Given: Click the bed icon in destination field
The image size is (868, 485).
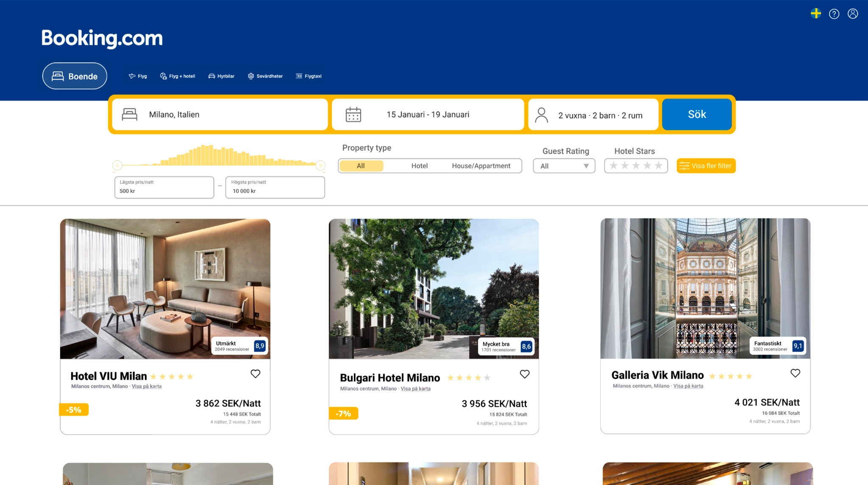Looking at the screenshot, I should (130, 114).
